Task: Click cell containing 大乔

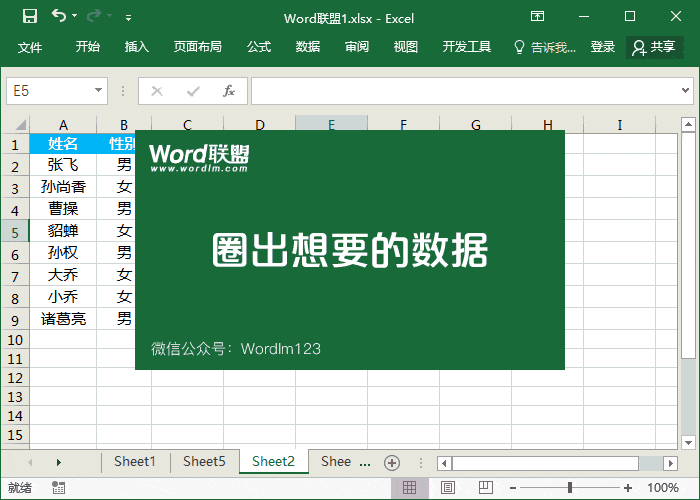Action: pyautogui.click(x=63, y=274)
